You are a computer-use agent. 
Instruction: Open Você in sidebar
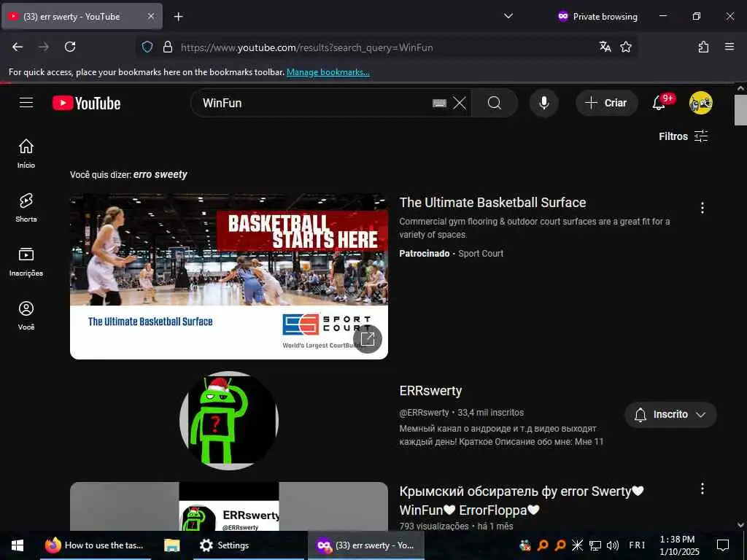click(x=26, y=315)
